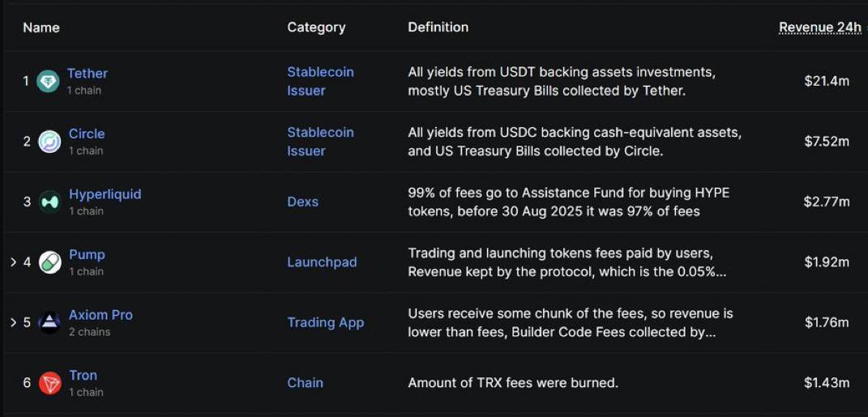This screenshot has height=417, width=868.
Task: Click the Tether logo icon
Action: coord(48,81)
